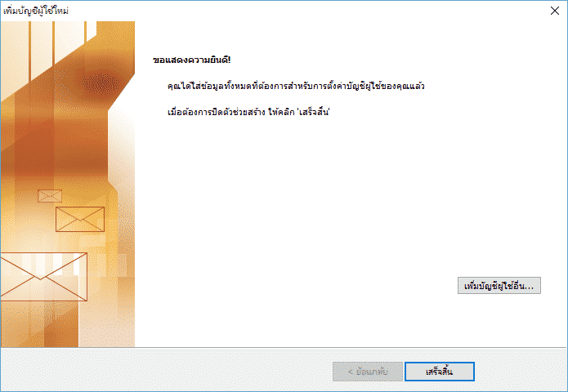Click the greyed-out < ย้อนกลับ button

coord(368,372)
